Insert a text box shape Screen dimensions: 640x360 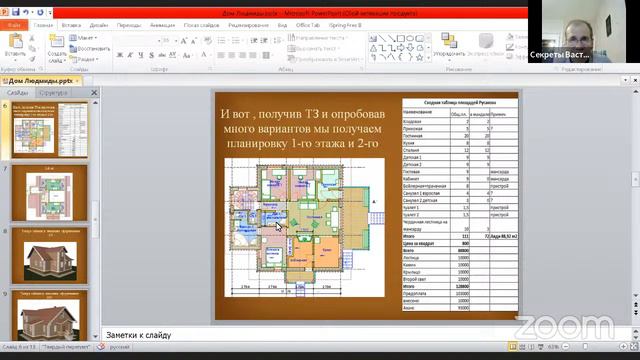coord(373,38)
